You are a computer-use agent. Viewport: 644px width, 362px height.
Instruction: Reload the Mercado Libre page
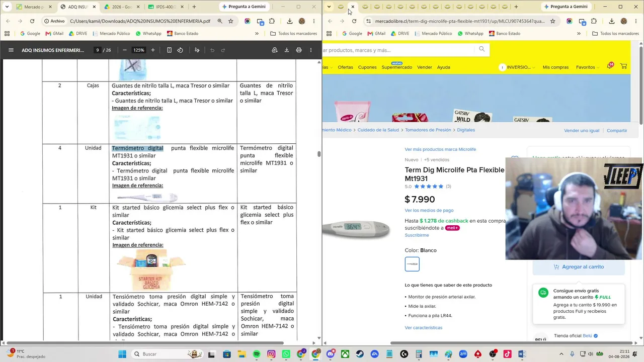[354, 21]
